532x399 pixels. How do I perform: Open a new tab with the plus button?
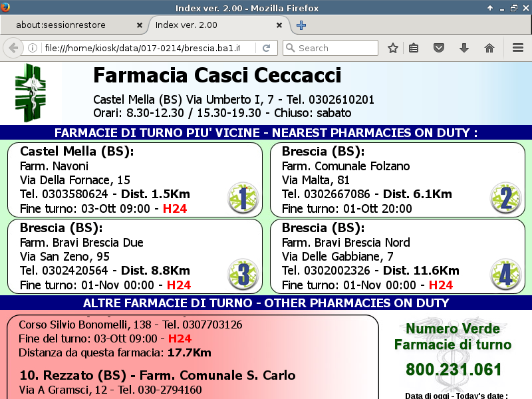(x=301, y=25)
